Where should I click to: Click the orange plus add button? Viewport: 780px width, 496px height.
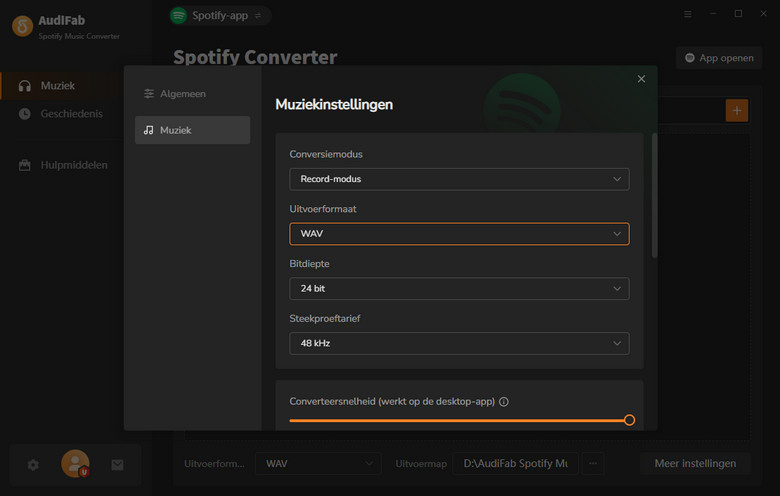pyautogui.click(x=736, y=110)
